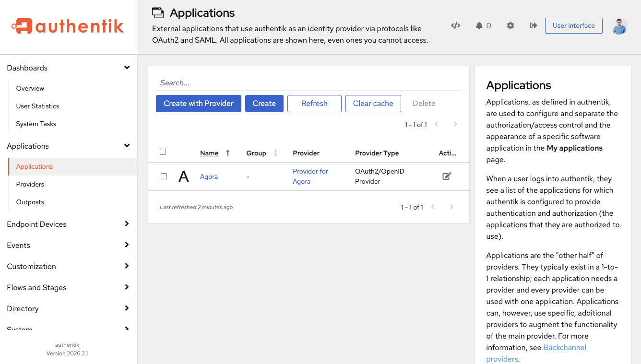Open the Backchannel providers link
Image resolution: width=641 pixels, height=364 pixels.
[x=564, y=348]
